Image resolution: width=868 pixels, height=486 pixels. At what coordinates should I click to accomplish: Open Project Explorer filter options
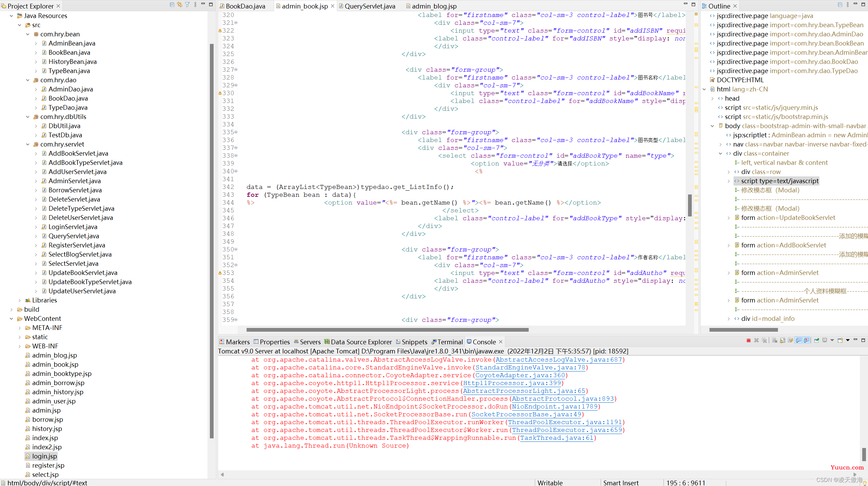(x=187, y=5)
